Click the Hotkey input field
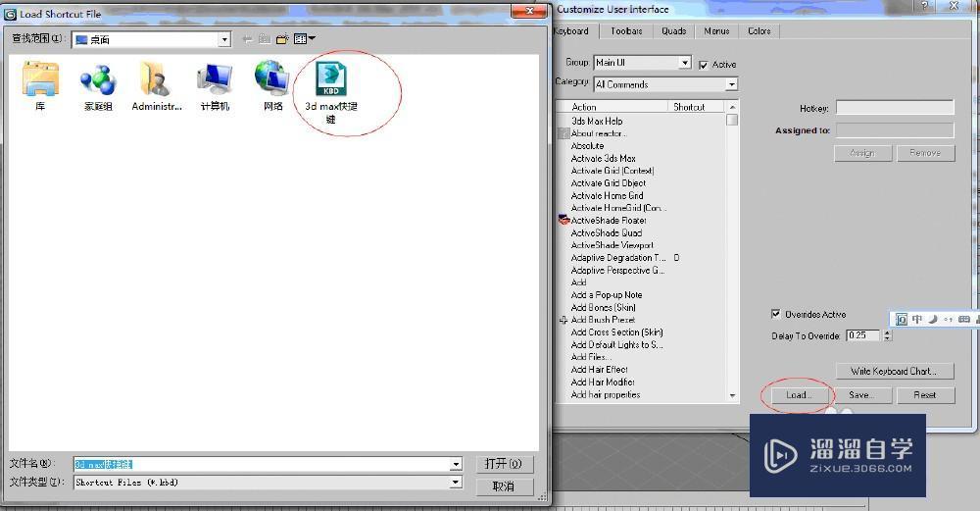This screenshot has height=511, width=980. [895, 108]
